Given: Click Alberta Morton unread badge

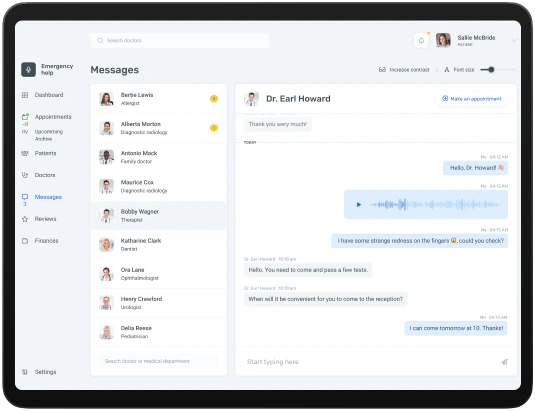Looking at the screenshot, I should 214,128.
